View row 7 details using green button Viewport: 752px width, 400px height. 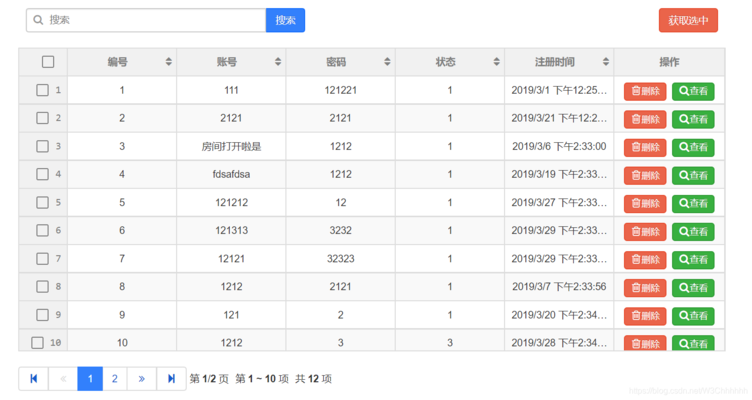coord(693,259)
